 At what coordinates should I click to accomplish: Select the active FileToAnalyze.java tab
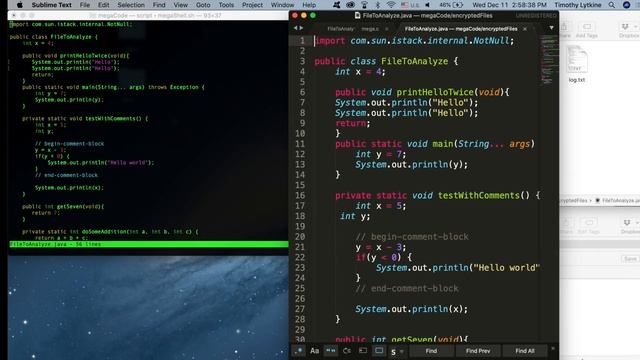(461, 29)
